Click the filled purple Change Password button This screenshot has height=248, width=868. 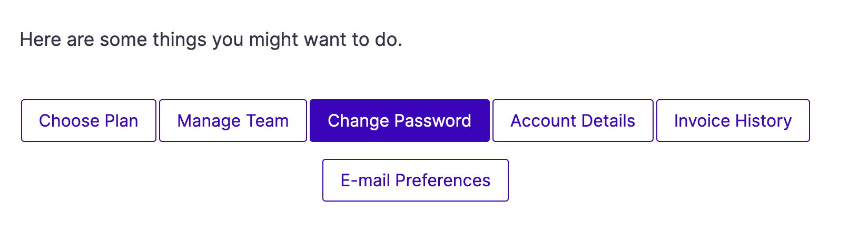[400, 121]
